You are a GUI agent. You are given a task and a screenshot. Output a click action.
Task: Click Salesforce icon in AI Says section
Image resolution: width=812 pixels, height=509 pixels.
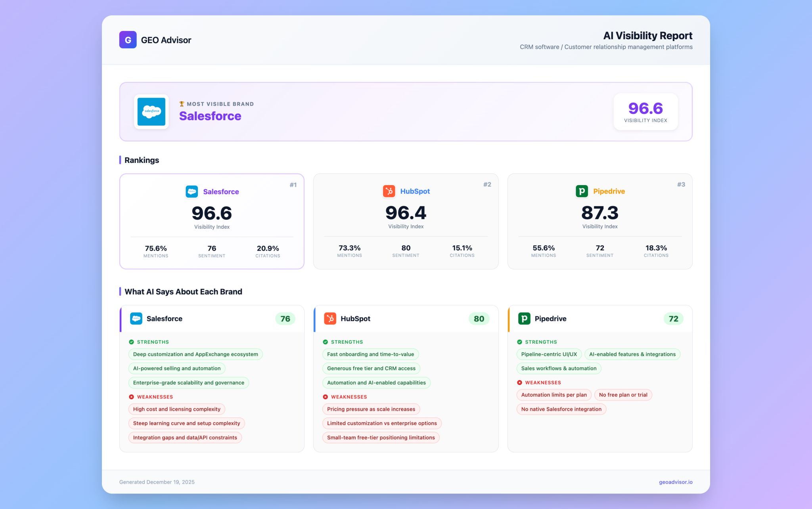[136, 318]
